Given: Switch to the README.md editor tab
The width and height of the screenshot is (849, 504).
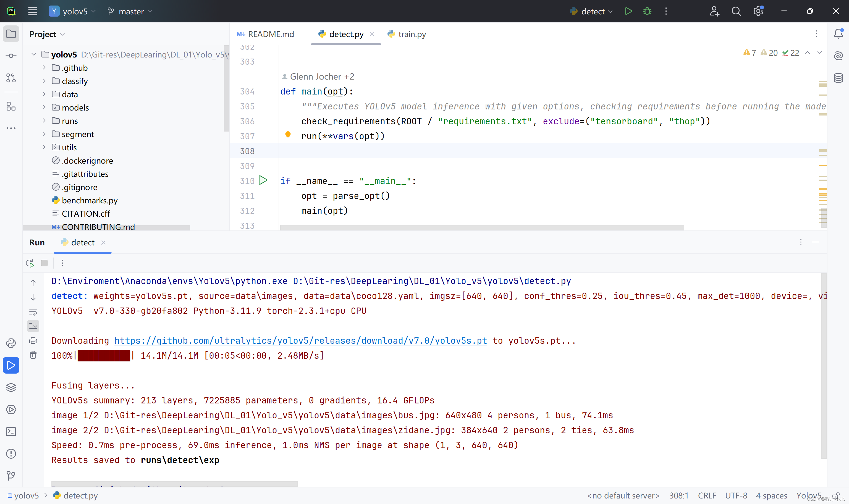Looking at the screenshot, I should coord(266,34).
